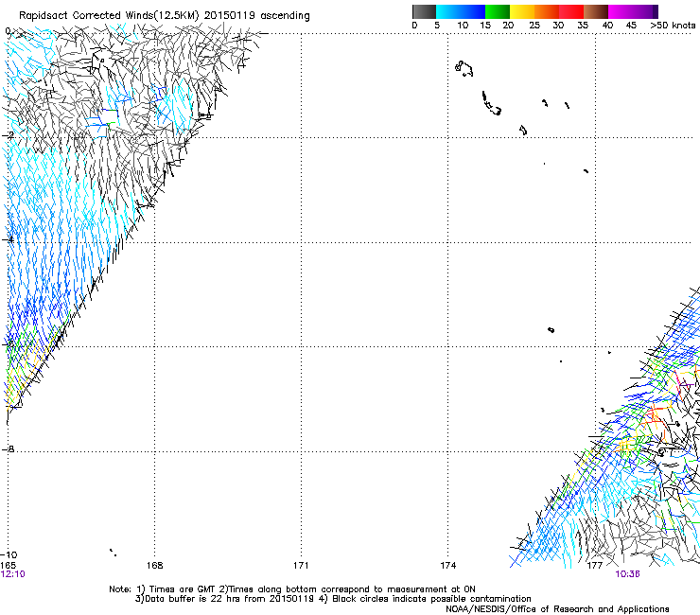Click the Rapidscat Corrected Winds title text

tap(165, 15)
